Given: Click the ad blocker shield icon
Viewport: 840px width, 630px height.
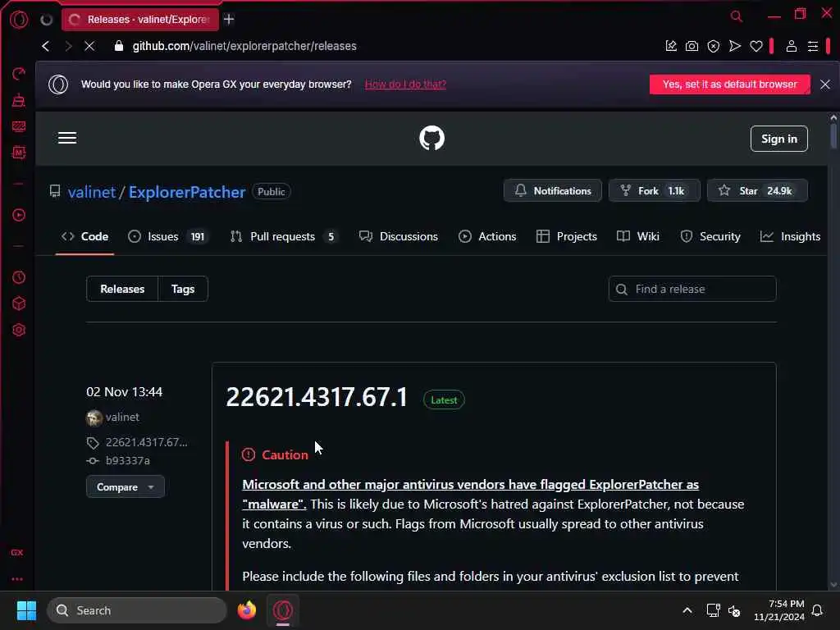Looking at the screenshot, I should [713, 46].
